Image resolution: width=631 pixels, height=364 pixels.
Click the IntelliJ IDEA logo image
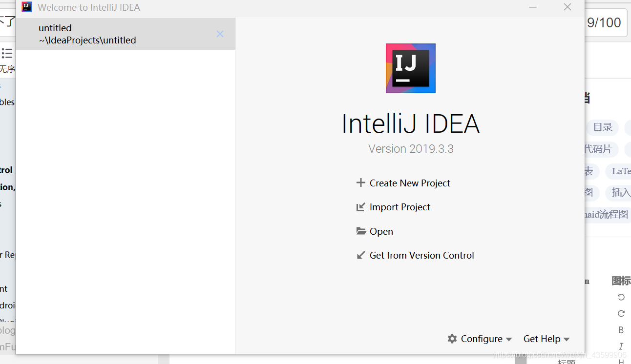(x=411, y=68)
